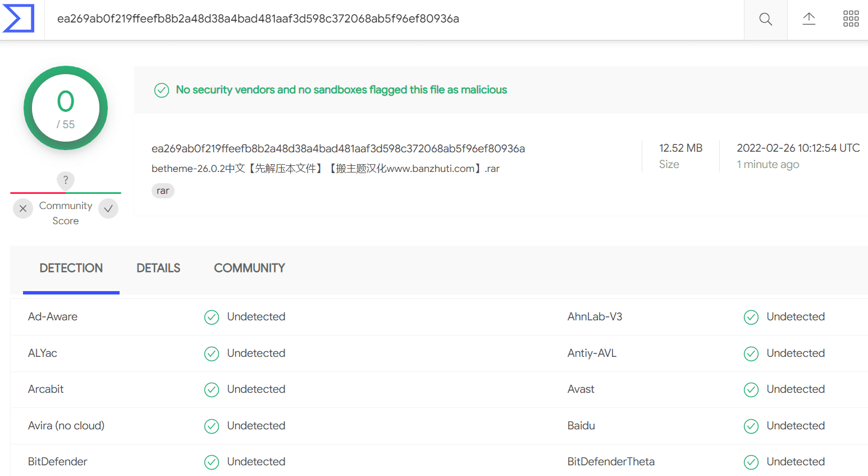Click the '1 minute ago' text

pos(768,164)
